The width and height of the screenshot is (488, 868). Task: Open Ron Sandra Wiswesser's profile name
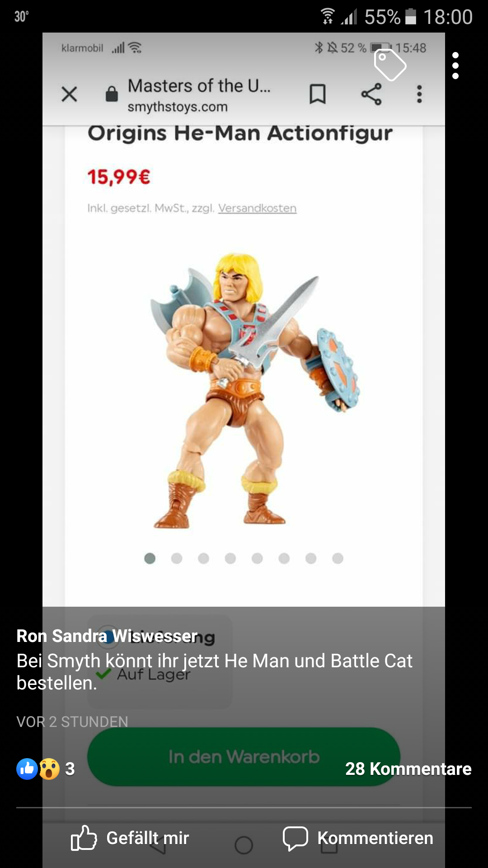[107, 636]
